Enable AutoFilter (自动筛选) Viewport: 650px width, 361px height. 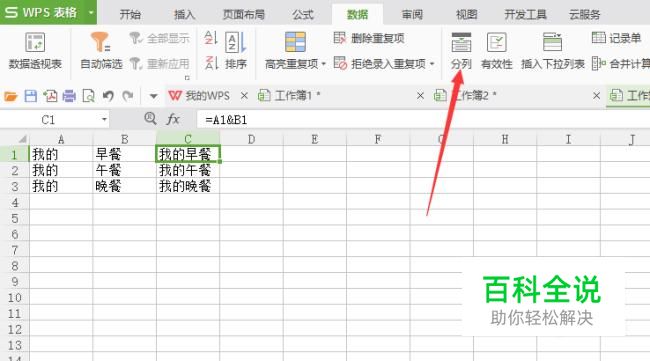101,51
